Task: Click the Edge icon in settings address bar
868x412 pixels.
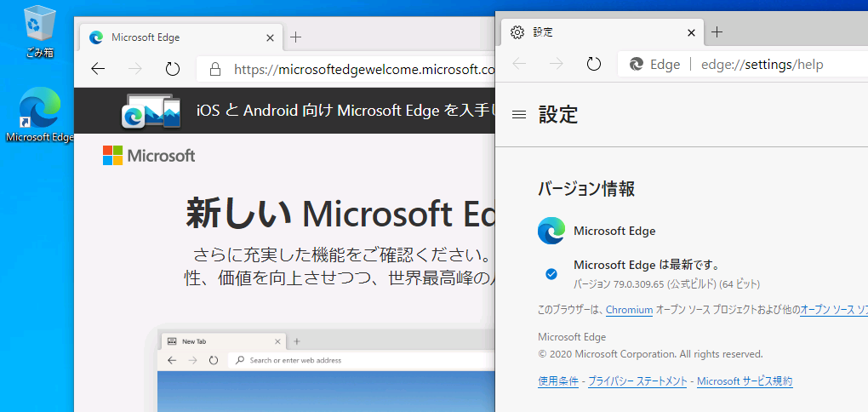Action: coord(637,65)
